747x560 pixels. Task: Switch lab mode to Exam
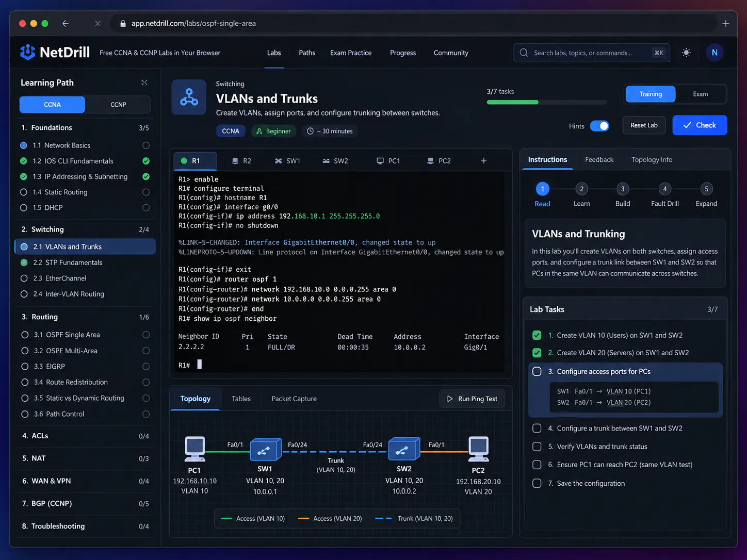pos(701,94)
